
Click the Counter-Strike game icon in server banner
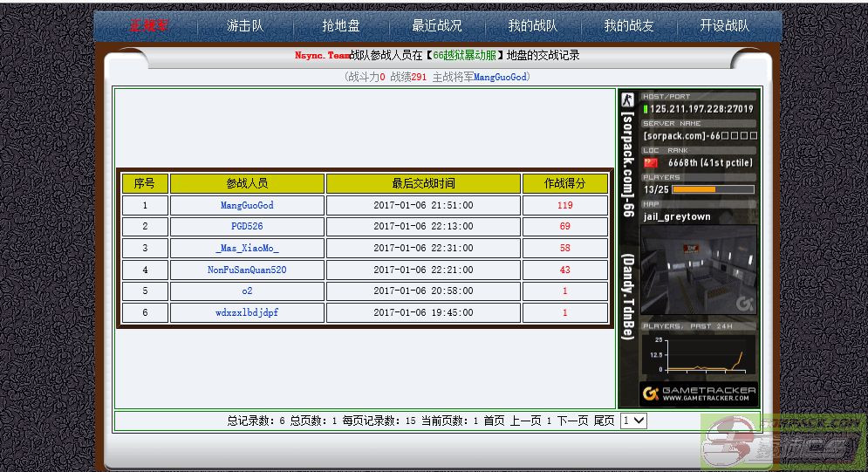click(x=627, y=100)
